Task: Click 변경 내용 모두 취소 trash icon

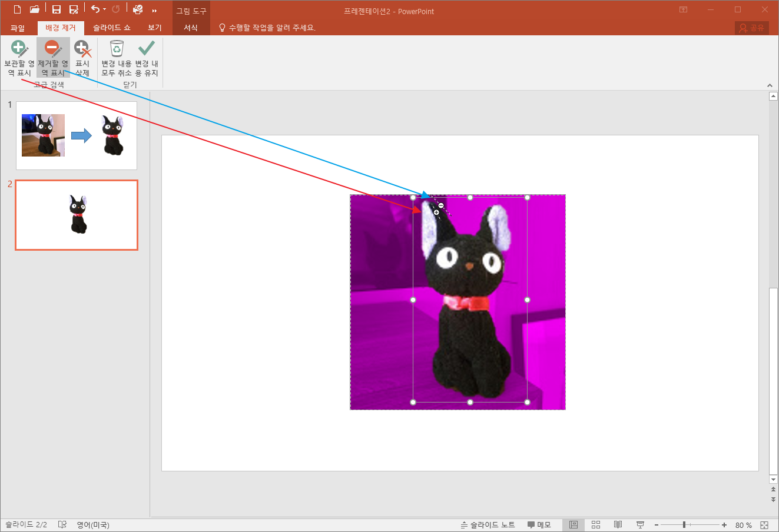Action: (117, 58)
